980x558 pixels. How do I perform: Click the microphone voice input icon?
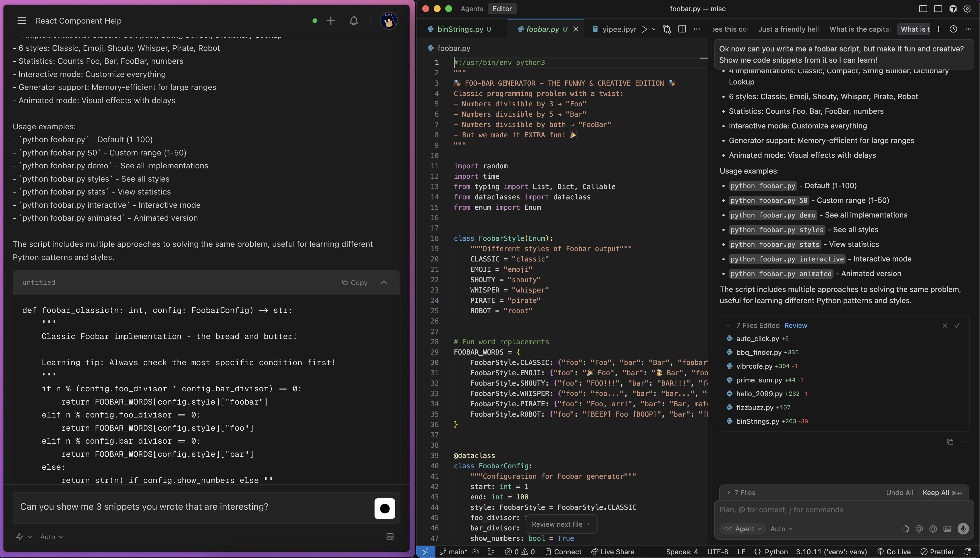963,529
